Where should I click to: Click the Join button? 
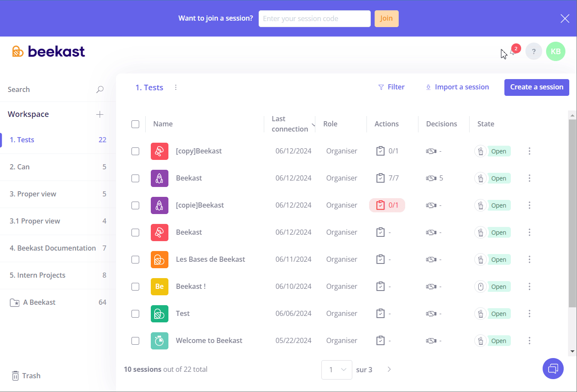[386, 18]
